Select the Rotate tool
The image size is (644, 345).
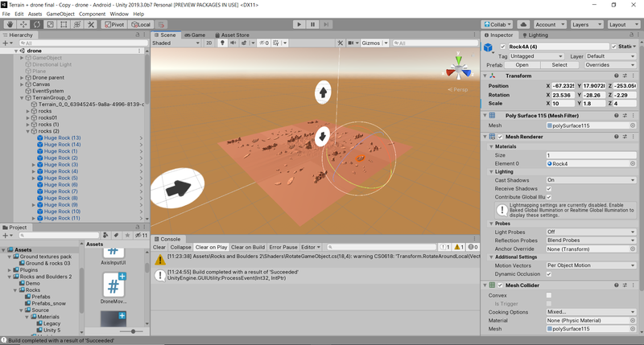[x=36, y=25]
